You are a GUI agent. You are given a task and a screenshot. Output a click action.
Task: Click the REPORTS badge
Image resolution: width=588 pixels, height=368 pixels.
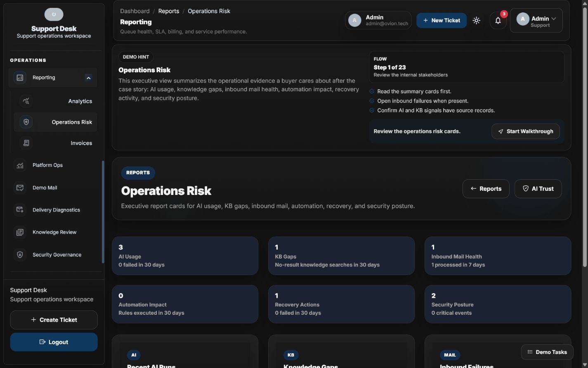(138, 173)
